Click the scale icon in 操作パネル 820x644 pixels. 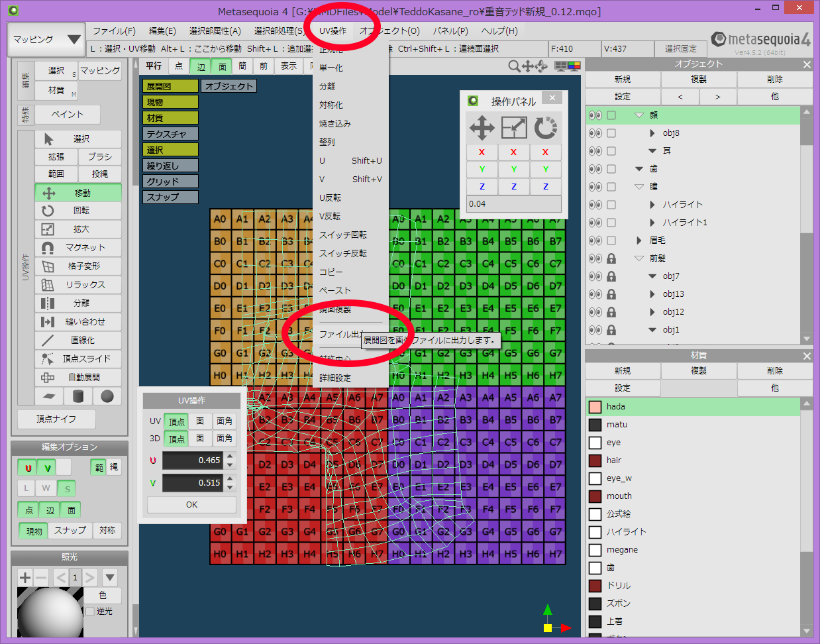point(514,127)
